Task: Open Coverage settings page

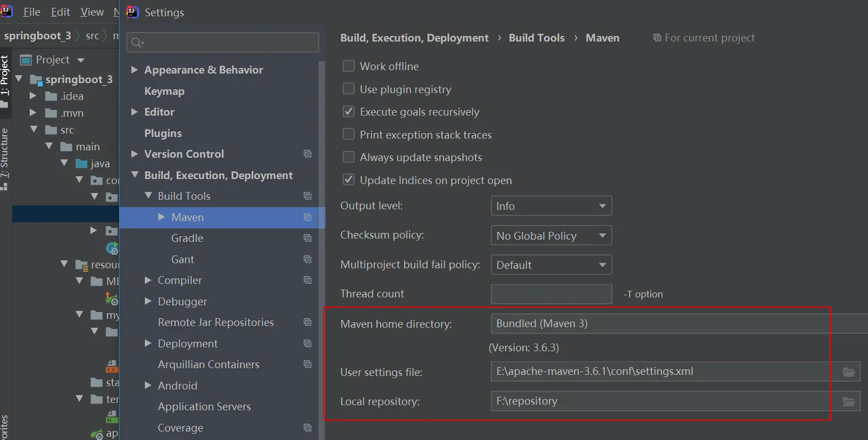Action: pyautogui.click(x=180, y=428)
